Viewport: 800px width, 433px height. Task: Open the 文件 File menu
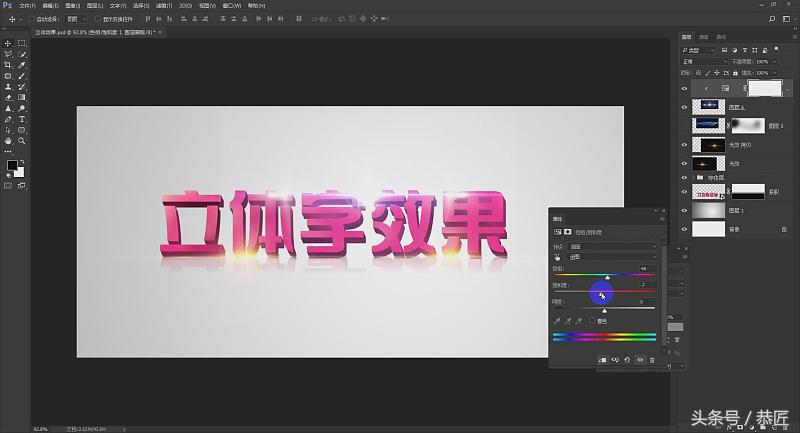click(x=28, y=6)
